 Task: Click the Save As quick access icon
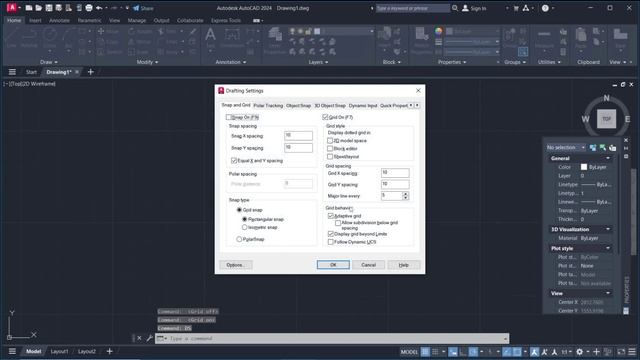pos(58,8)
